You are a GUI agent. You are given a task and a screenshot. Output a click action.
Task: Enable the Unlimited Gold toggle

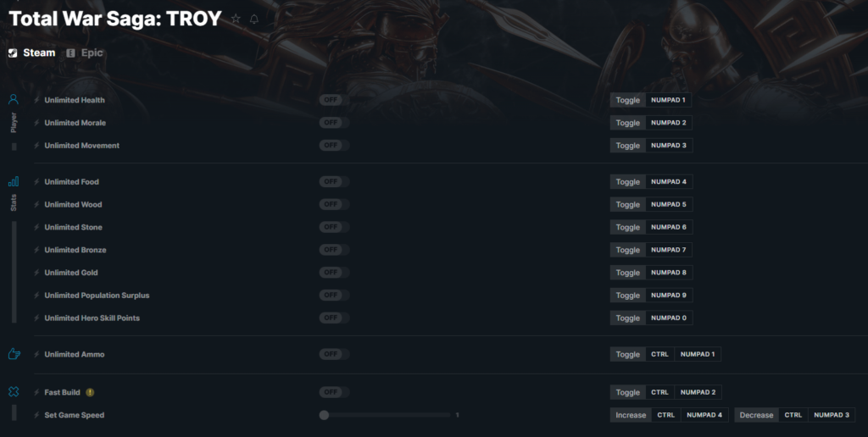pyautogui.click(x=334, y=273)
